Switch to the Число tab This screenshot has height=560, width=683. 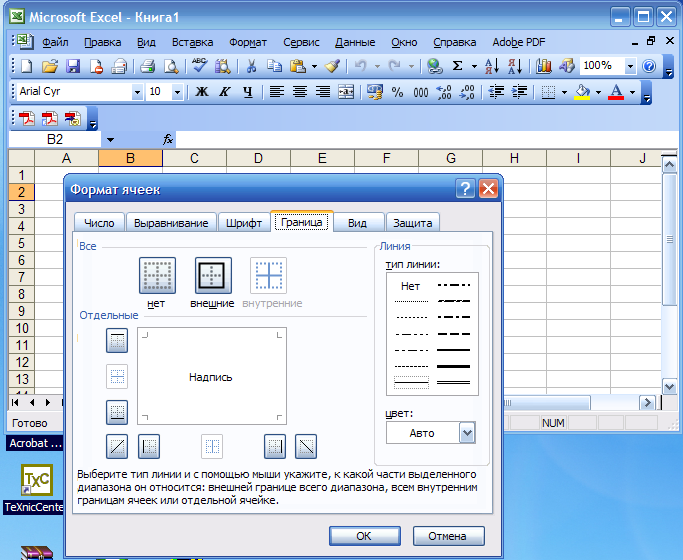99,223
